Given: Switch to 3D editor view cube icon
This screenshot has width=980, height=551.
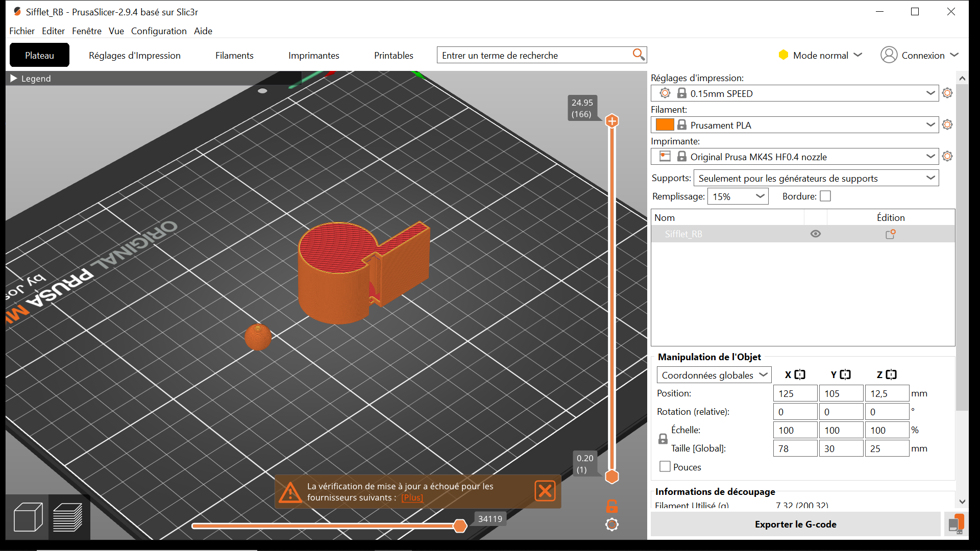Looking at the screenshot, I should click(28, 517).
